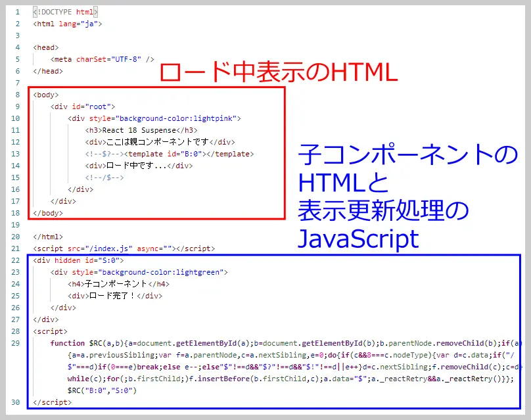Select line number 8 in the gutter
The width and height of the screenshot is (531, 420).
(18, 95)
